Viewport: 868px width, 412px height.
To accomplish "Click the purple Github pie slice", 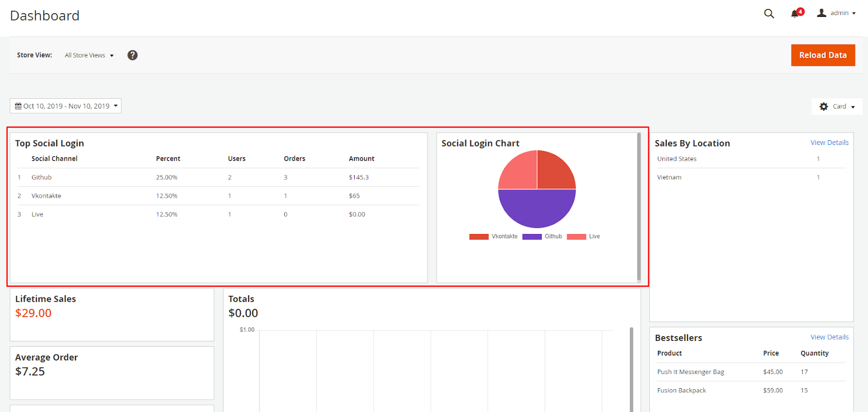I will click(x=537, y=209).
